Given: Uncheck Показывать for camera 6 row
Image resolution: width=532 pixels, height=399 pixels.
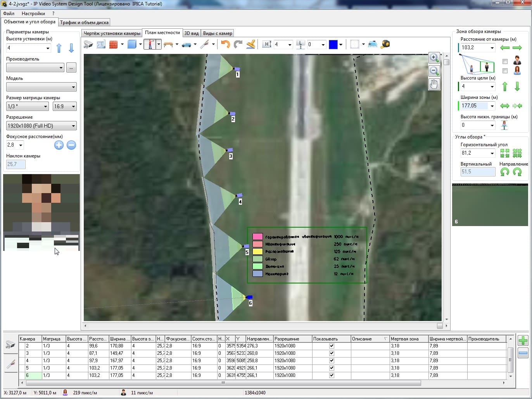Looking at the screenshot, I should 332,375.
